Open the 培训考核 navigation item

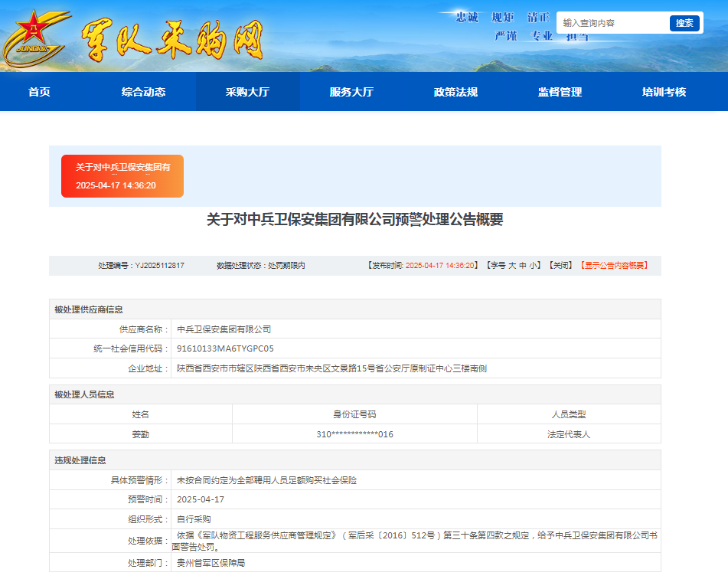(664, 92)
